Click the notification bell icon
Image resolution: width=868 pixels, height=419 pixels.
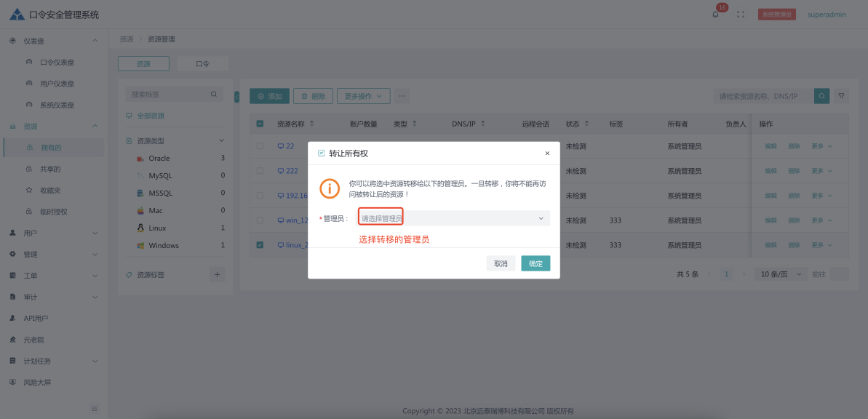click(x=715, y=15)
